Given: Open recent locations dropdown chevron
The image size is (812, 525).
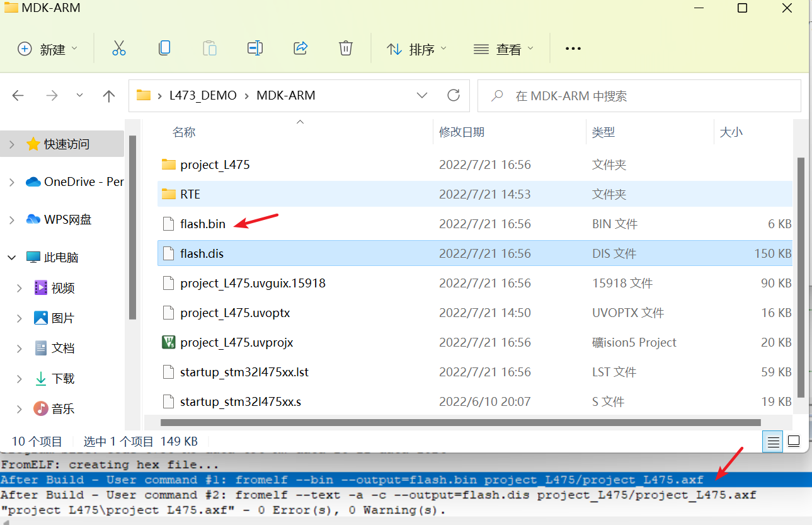Looking at the screenshot, I should [79, 96].
